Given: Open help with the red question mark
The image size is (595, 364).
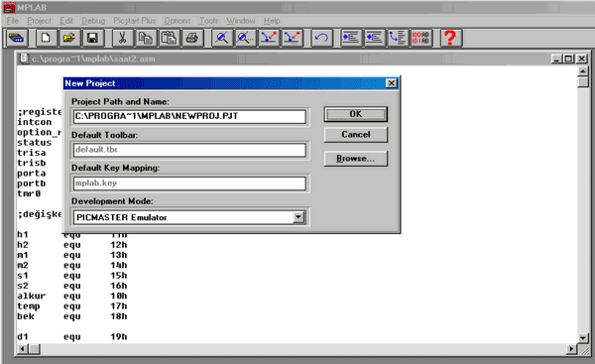Looking at the screenshot, I should point(450,38).
